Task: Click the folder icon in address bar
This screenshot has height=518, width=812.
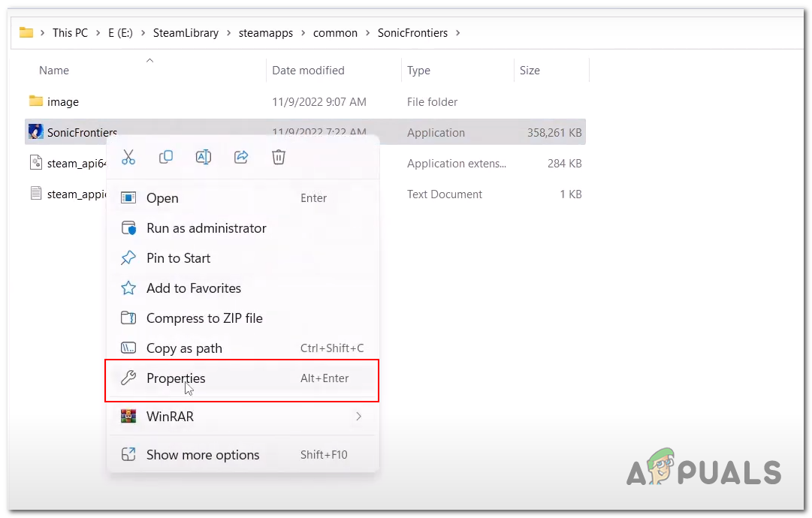Action: (x=26, y=32)
